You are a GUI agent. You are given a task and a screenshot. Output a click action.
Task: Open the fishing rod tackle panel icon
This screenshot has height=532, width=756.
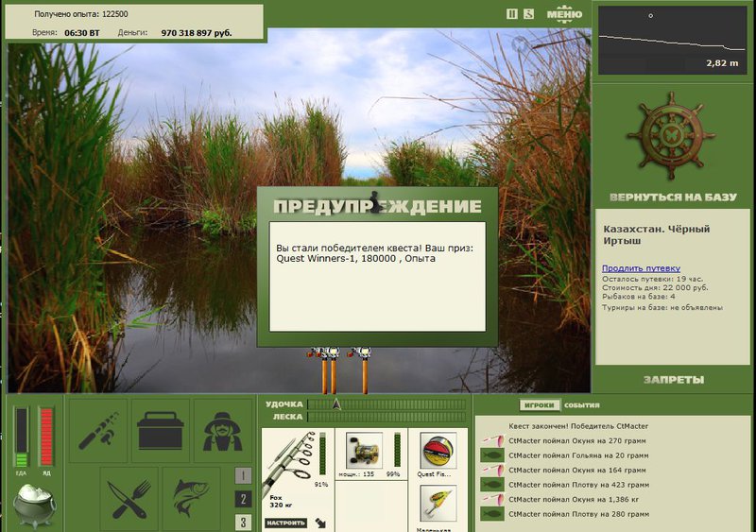(98, 430)
